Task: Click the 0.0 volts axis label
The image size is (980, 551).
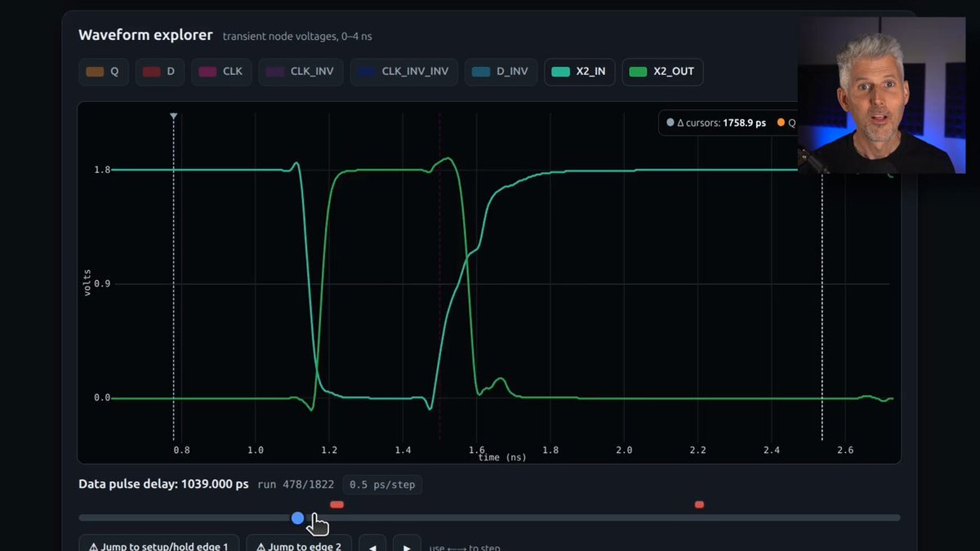Action: (102, 398)
